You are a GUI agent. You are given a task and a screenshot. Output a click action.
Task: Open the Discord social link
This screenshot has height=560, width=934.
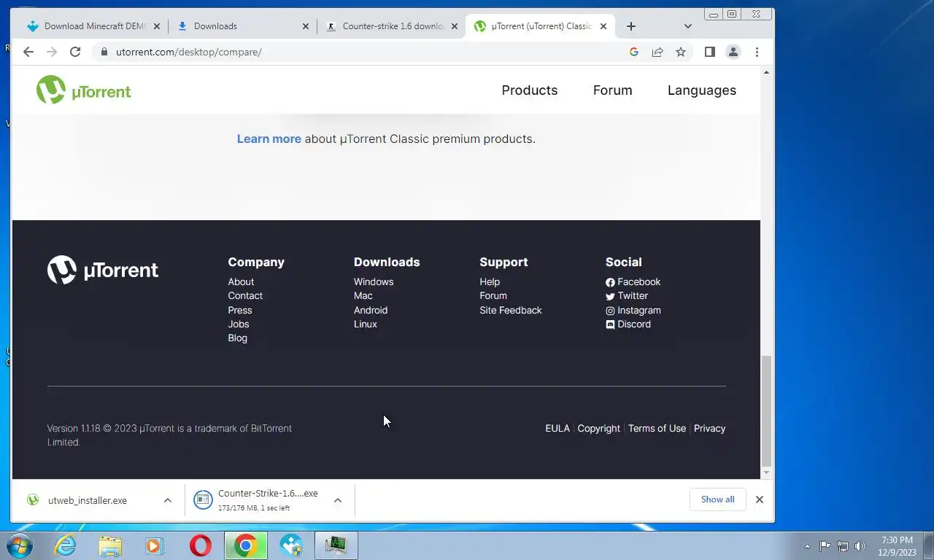point(628,324)
